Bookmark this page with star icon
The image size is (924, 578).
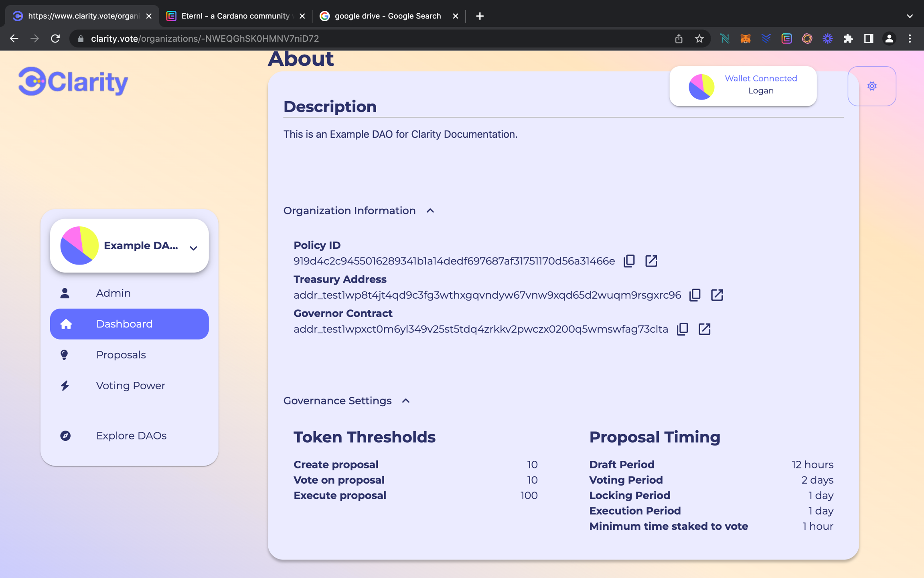tap(699, 39)
